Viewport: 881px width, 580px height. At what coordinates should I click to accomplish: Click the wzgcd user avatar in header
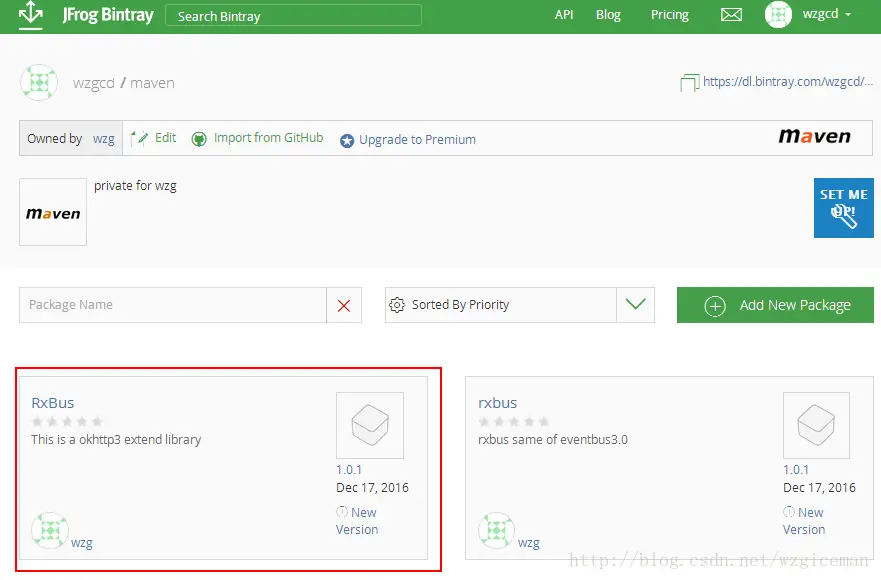click(778, 15)
